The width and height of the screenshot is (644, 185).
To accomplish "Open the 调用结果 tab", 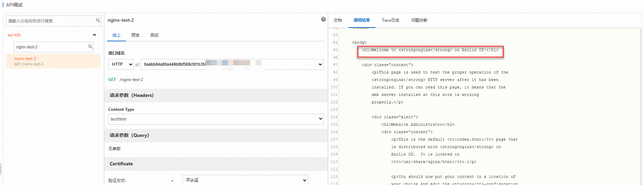I will [362, 20].
